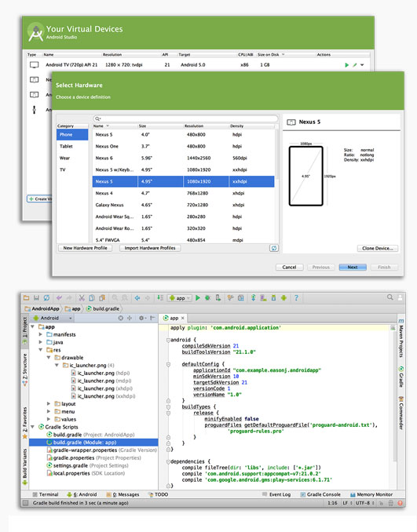Select the Nexus 6 device row
Image resolution: width=417 pixels, height=532 pixels.
point(184,158)
